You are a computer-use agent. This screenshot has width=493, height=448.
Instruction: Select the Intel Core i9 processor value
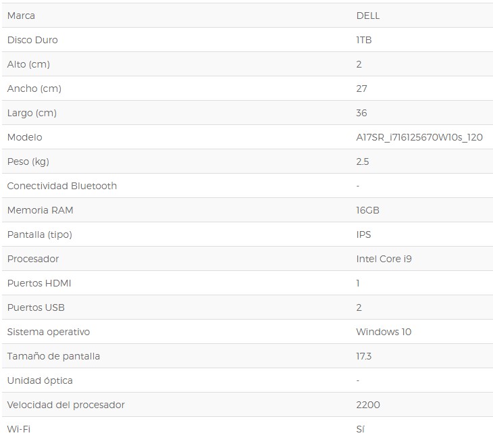pyautogui.click(x=384, y=259)
